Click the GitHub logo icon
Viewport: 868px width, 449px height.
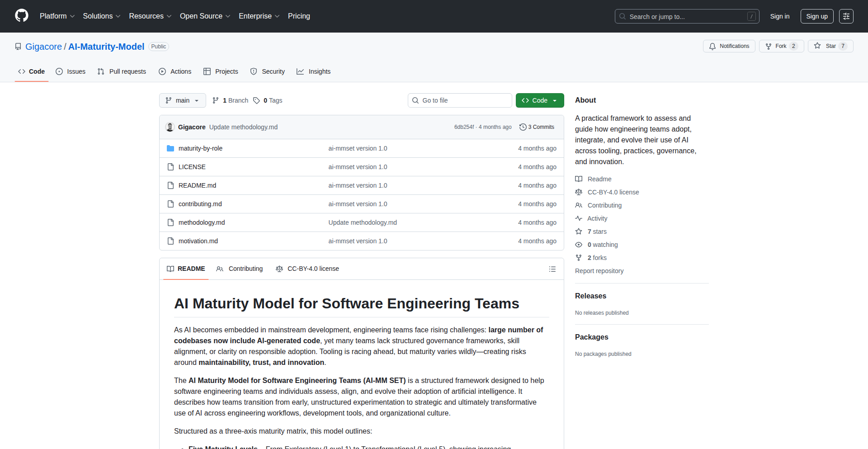click(x=22, y=16)
